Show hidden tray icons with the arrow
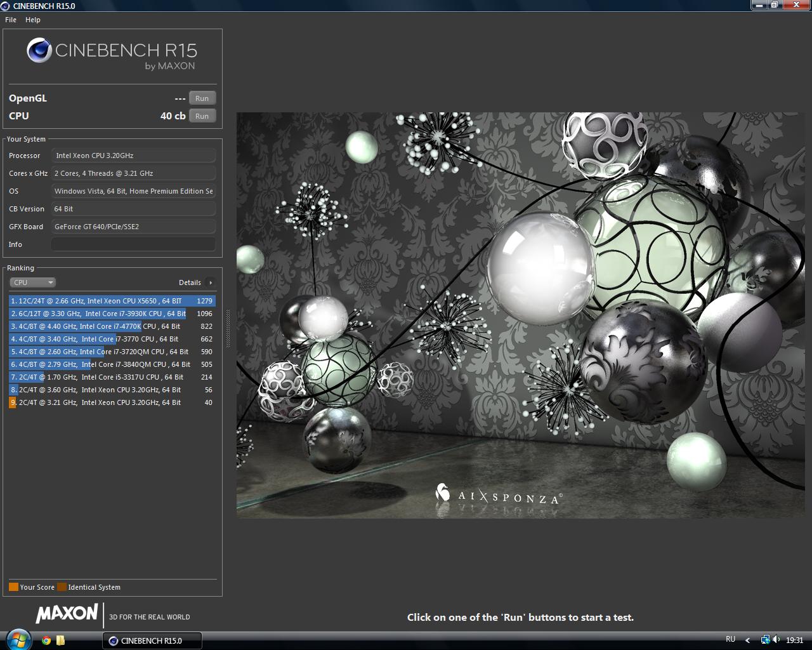812x650 pixels. click(x=747, y=640)
